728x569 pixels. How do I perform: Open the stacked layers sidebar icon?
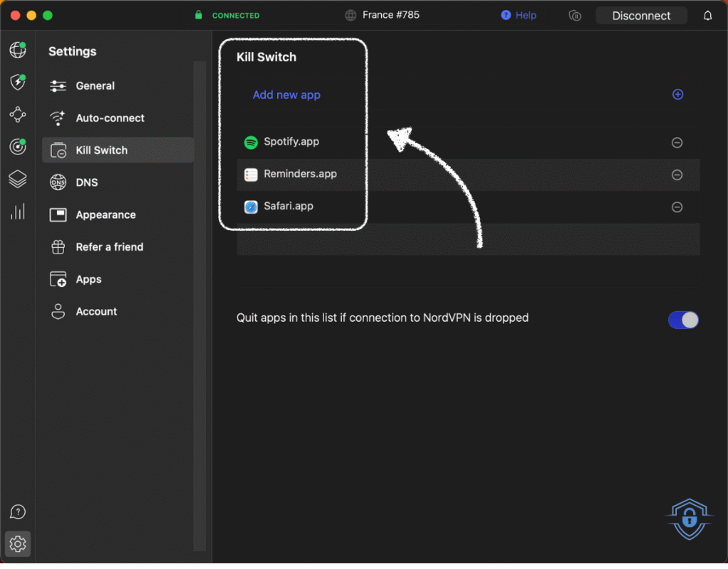click(18, 179)
